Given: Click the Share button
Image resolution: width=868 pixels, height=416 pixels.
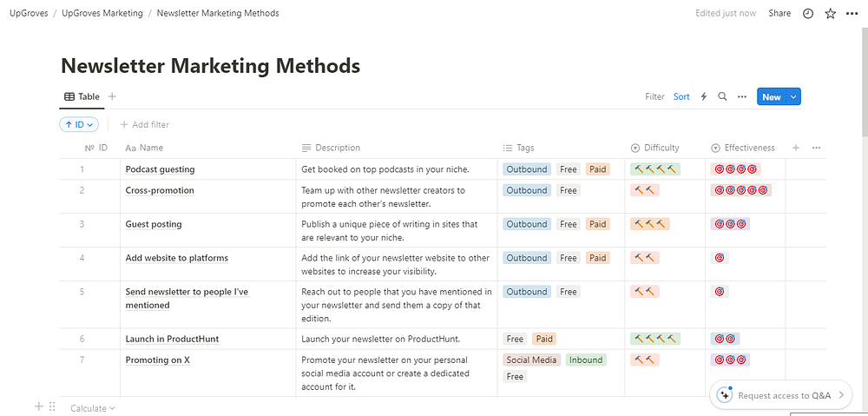Looking at the screenshot, I should (x=779, y=14).
